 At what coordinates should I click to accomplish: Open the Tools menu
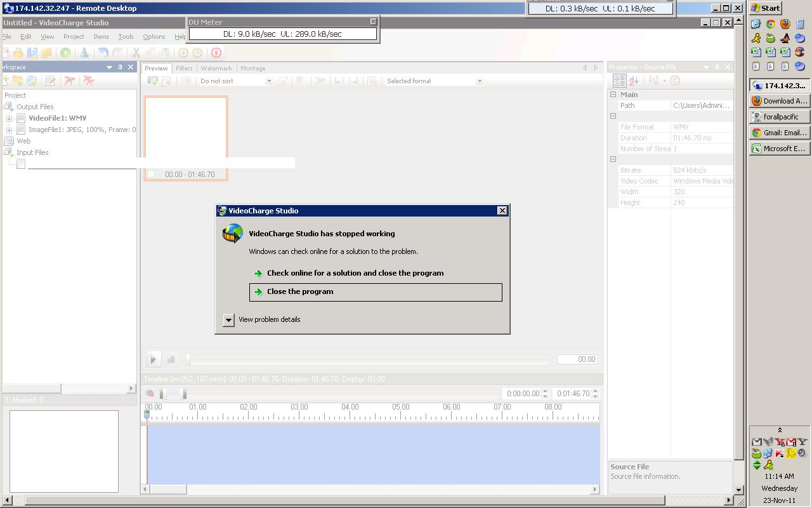tap(126, 37)
